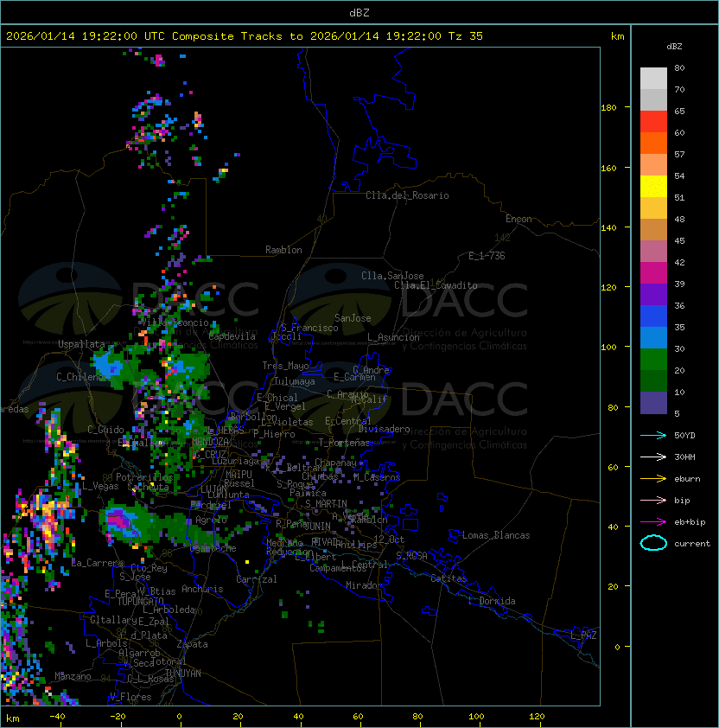The height and width of the screenshot is (728, 719).
Task: Click the 'Lomas_Blancas' place label
Action: point(496,535)
